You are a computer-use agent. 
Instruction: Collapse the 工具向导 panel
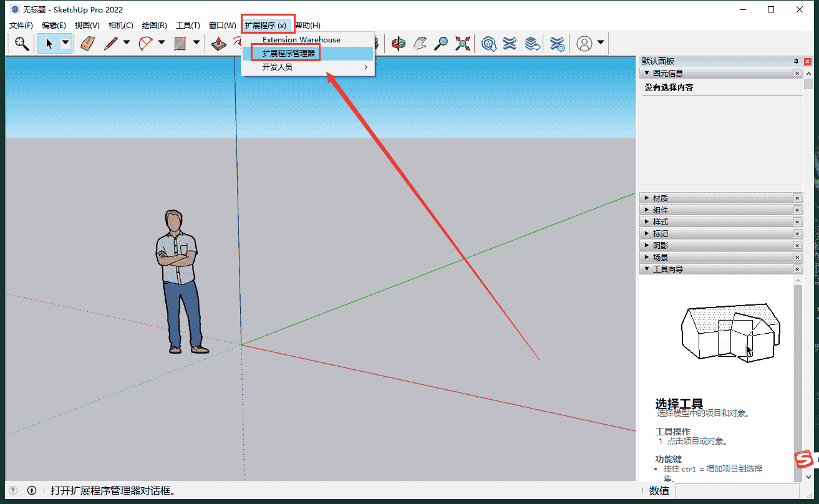(647, 269)
